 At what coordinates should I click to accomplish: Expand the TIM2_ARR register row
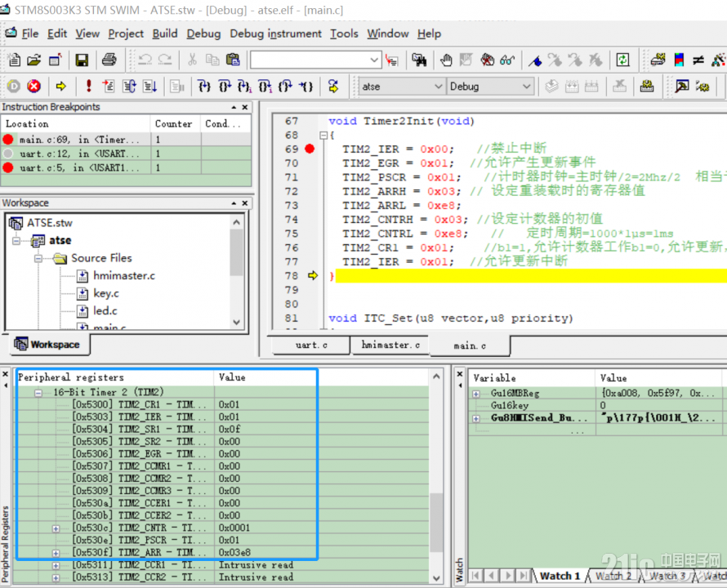click(x=56, y=553)
